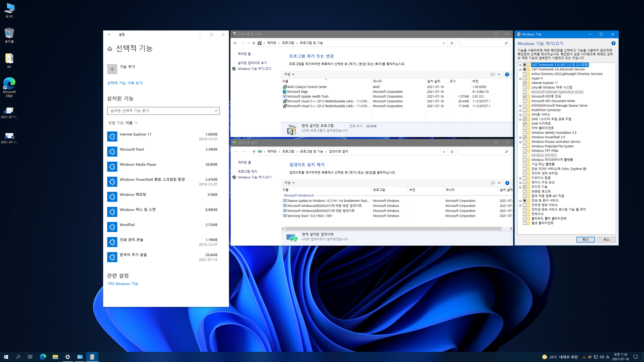Click 취소 button in Windows Features
644x362 pixels.
606,240
